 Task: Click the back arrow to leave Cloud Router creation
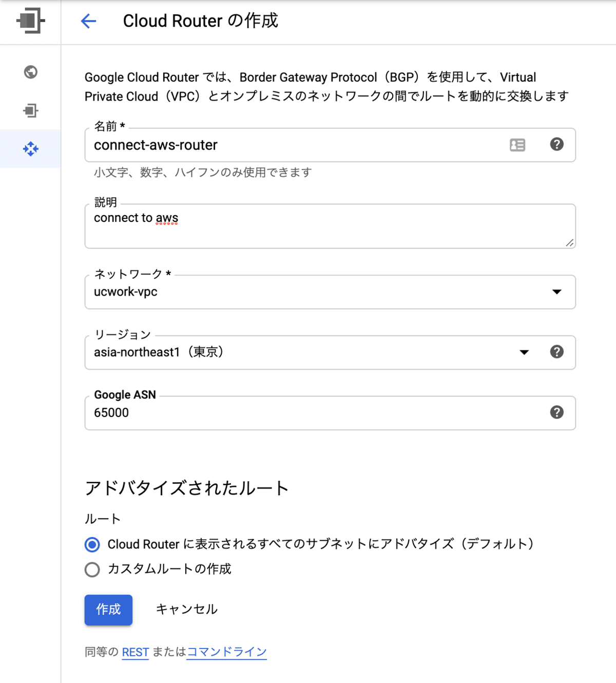[88, 21]
